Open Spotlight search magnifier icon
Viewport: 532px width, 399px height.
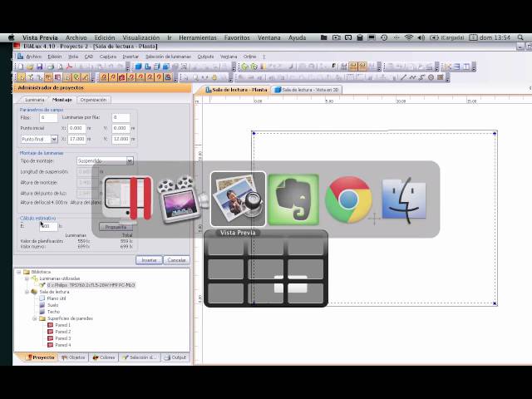coord(520,37)
